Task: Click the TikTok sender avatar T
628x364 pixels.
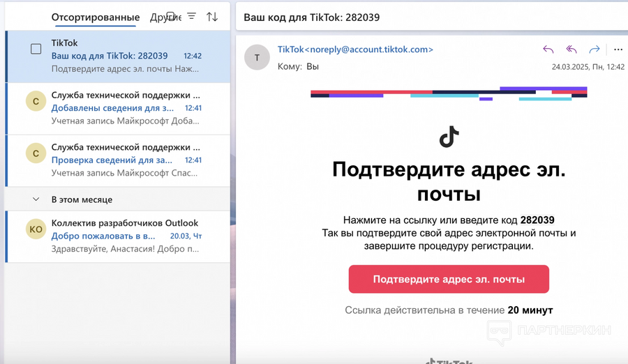Action: click(x=257, y=58)
